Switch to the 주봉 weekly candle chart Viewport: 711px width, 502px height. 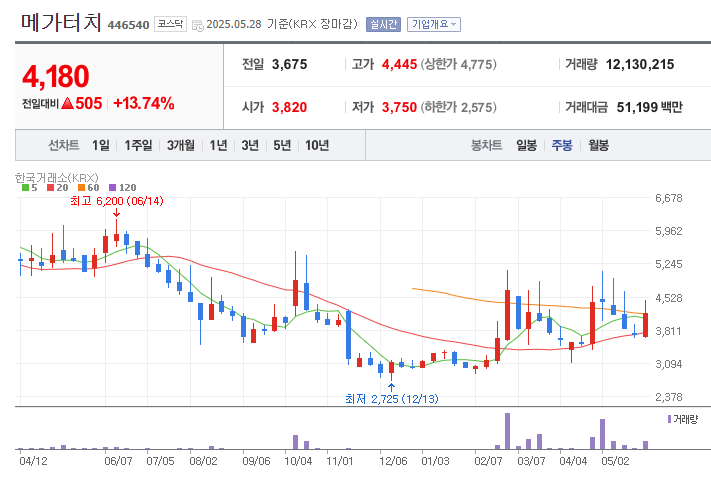click(562, 145)
